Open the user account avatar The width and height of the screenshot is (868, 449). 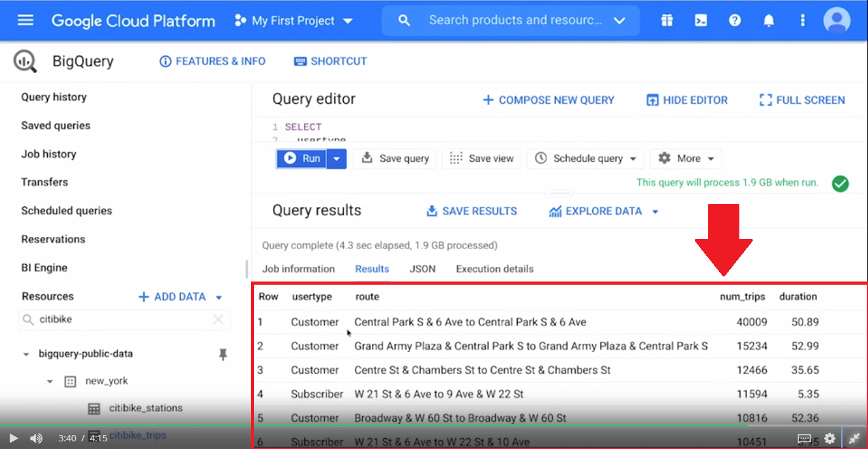(837, 20)
